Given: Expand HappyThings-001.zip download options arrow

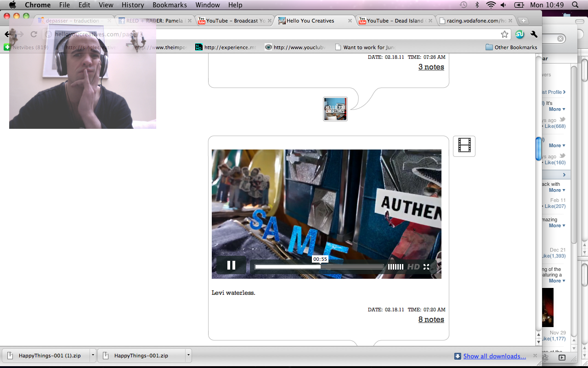Looking at the screenshot, I should coord(188,356).
